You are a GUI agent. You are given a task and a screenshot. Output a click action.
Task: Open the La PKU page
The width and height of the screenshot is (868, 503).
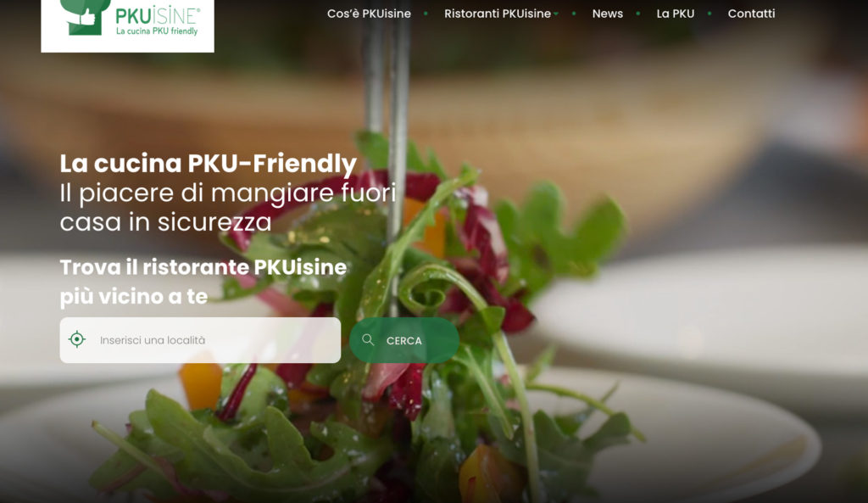676,14
